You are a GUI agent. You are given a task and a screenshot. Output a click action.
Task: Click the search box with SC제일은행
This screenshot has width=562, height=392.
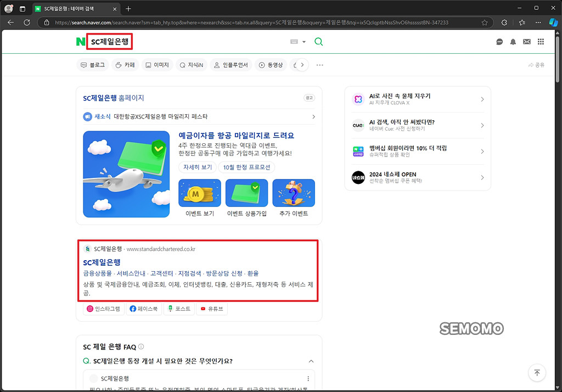point(110,42)
